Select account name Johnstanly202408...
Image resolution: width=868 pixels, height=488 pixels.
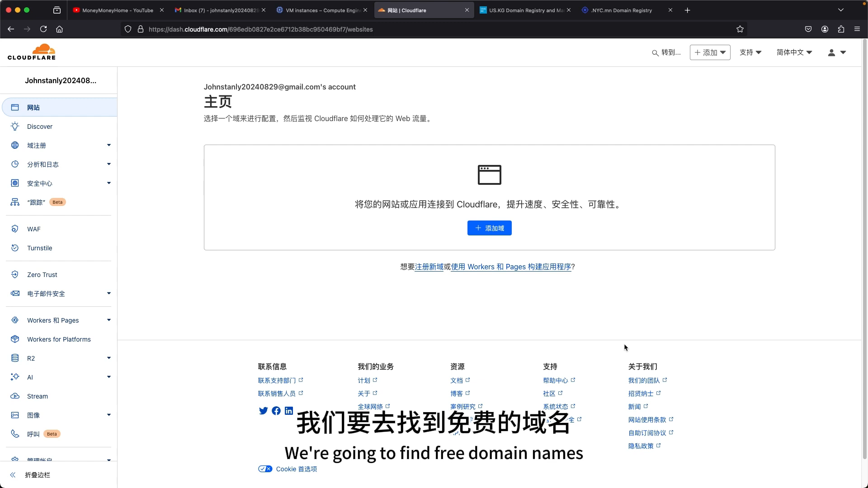[x=61, y=80]
